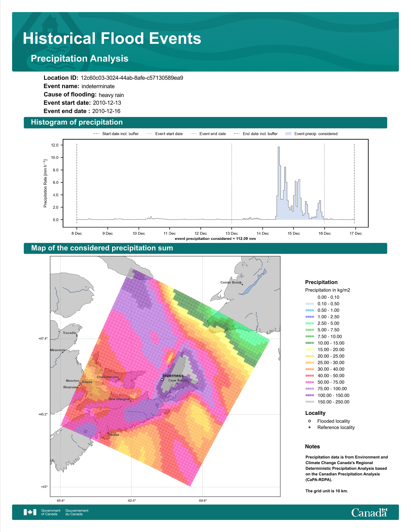Click the Riverview locality label
Screen dimensions: 411x532
click(x=71, y=387)
